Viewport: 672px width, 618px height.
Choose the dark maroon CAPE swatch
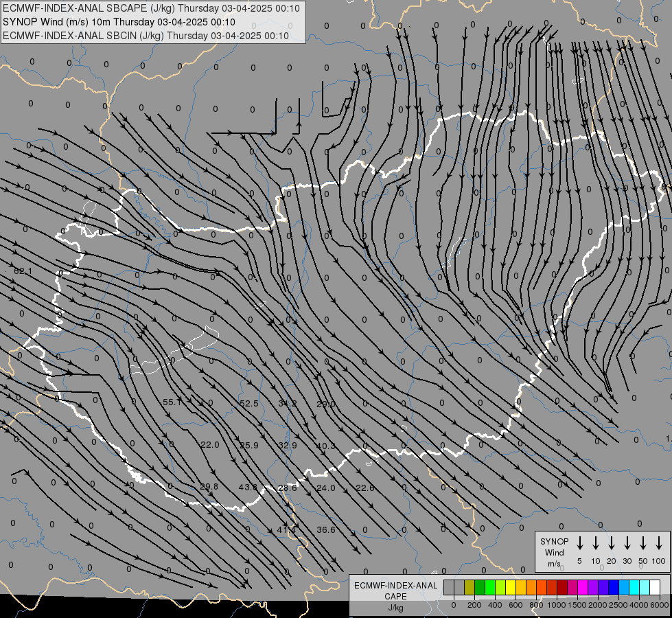562,587
